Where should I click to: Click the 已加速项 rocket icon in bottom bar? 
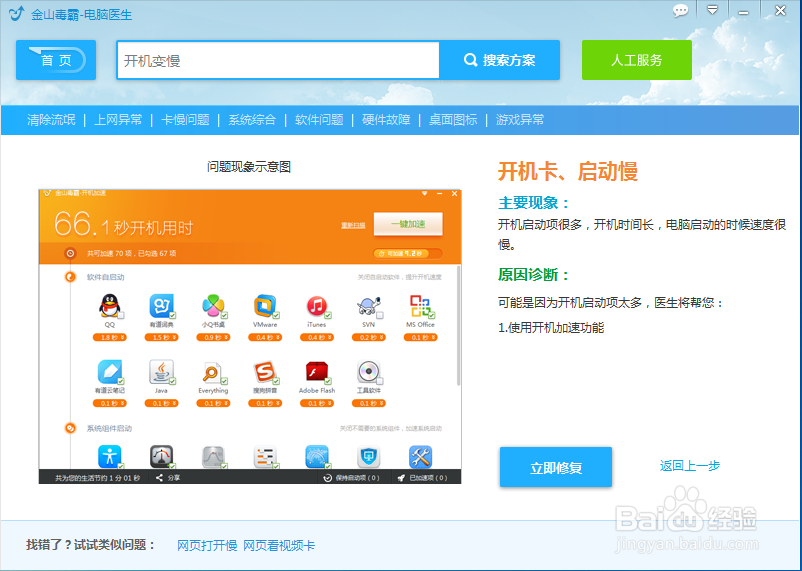402,478
